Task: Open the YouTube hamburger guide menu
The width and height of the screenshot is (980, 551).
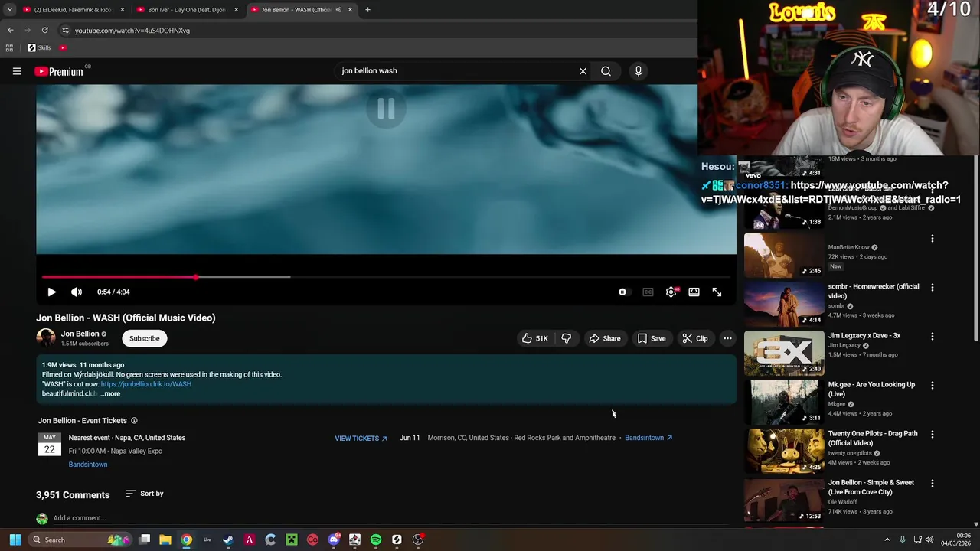Action: click(17, 71)
